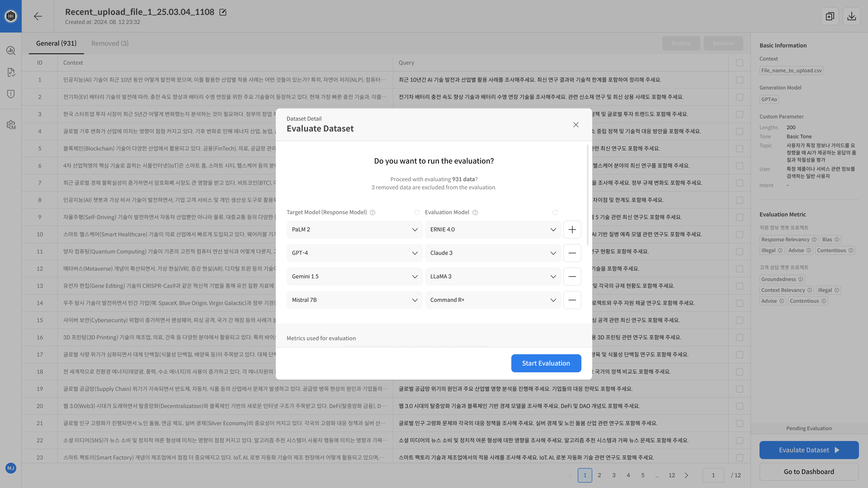Check the checkbox for row 2

point(740,97)
